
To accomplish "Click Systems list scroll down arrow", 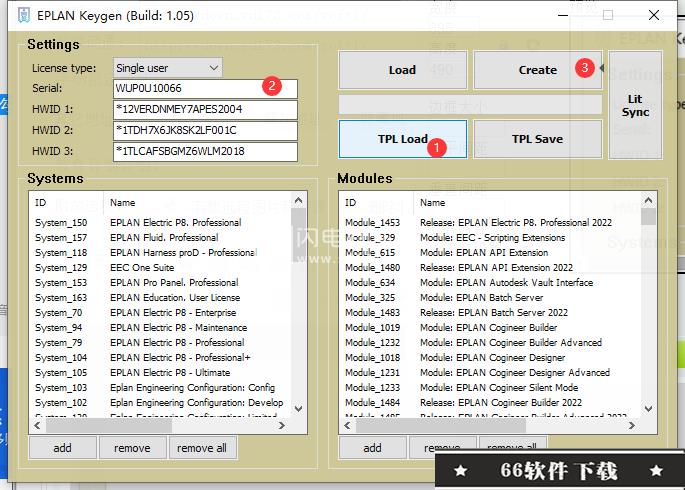I will pos(299,409).
